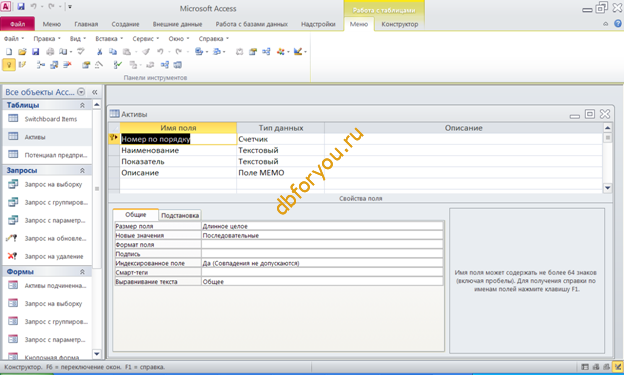Open the Вид dropdown menu
The image size is (624, 375).
point(78,39)
